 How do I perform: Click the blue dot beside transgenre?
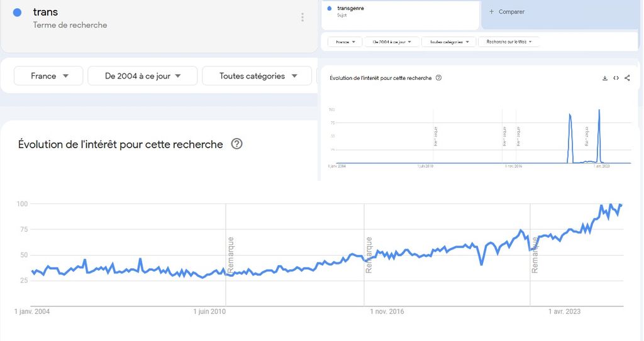click(x=330, y=8)
